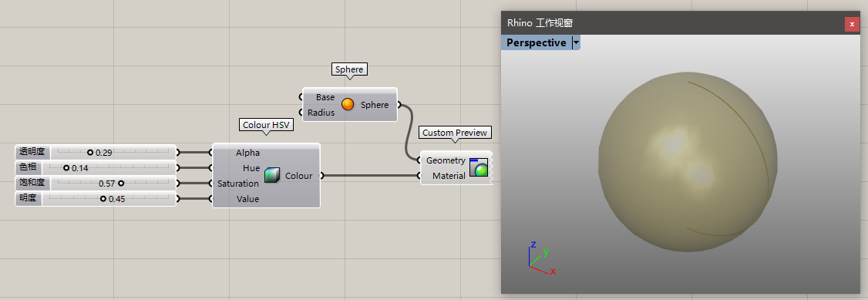
Task: Select the Radius input of Sphere
Action: click(x=321, y=113)
